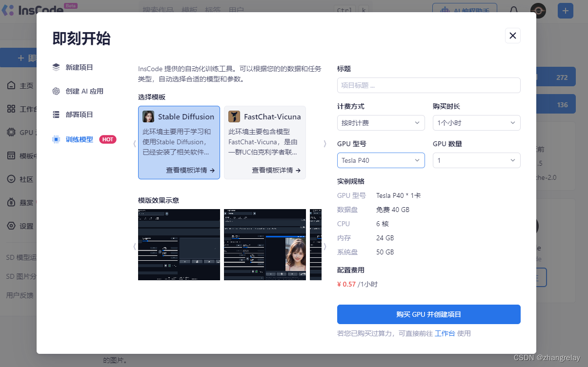The height and width of the screenshot is (367, 588).
Task: Open the GPU 数量 dropdown
Action: click(x=477, y=160)
